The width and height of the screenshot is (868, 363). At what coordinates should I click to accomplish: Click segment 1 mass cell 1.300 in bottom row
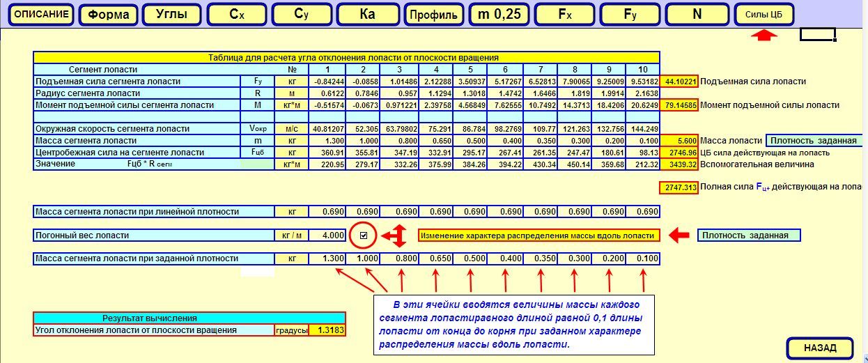click(x=327, y=259)
